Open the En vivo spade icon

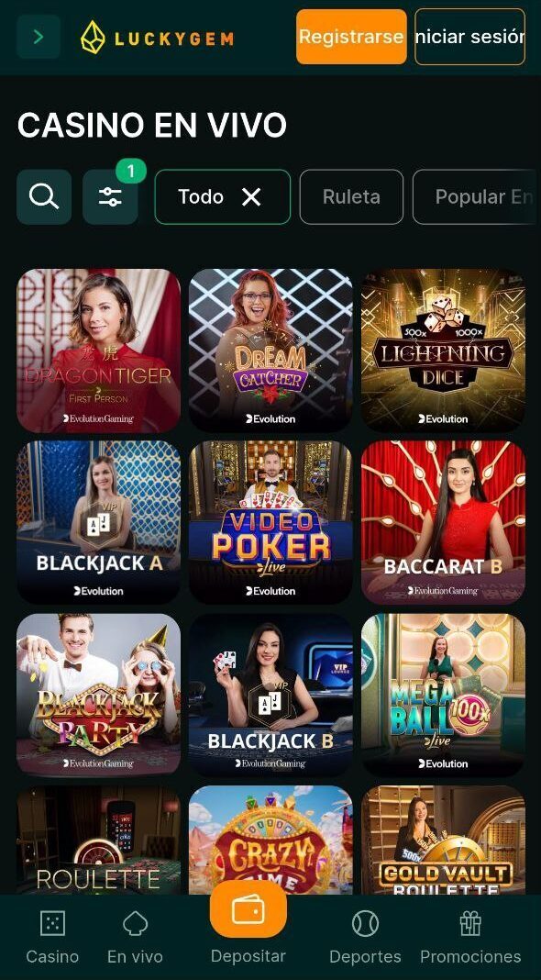[x=135, y=923]
